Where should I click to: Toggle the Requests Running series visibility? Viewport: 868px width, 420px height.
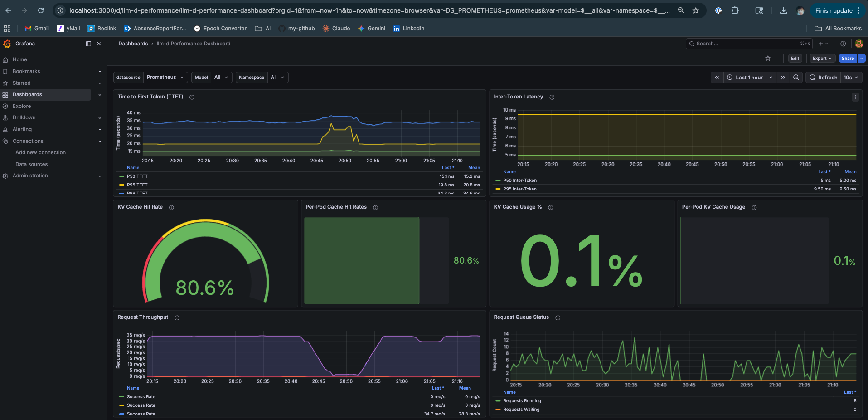tap(522, 400)
